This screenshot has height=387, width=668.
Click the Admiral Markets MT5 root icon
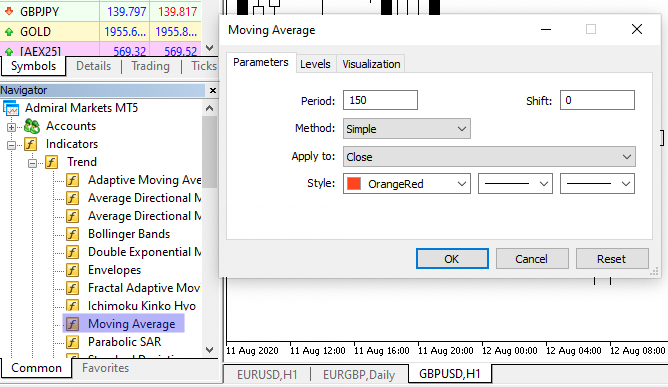12,108
